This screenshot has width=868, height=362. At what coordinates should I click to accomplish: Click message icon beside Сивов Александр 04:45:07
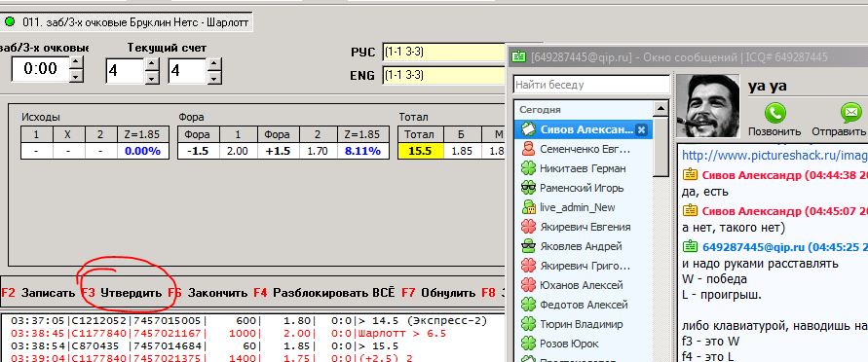click(690, 210)
